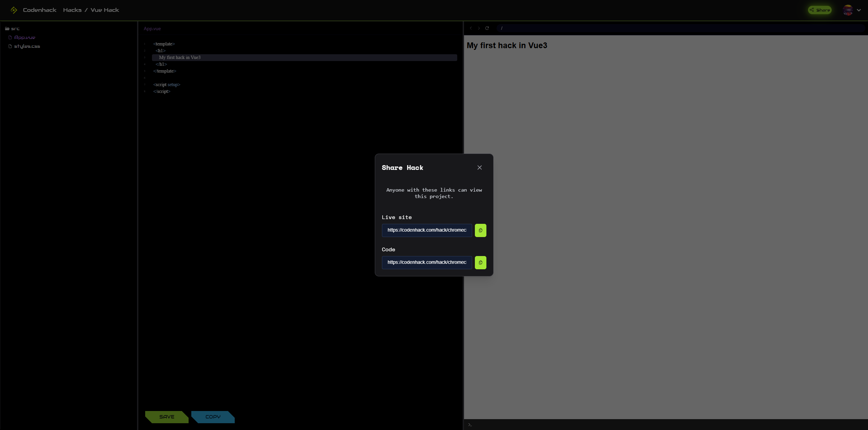This screenshot has height=430, width=868.
Task: Click the preview address bar
Action: pyautogui.click(x=678, y=28)
